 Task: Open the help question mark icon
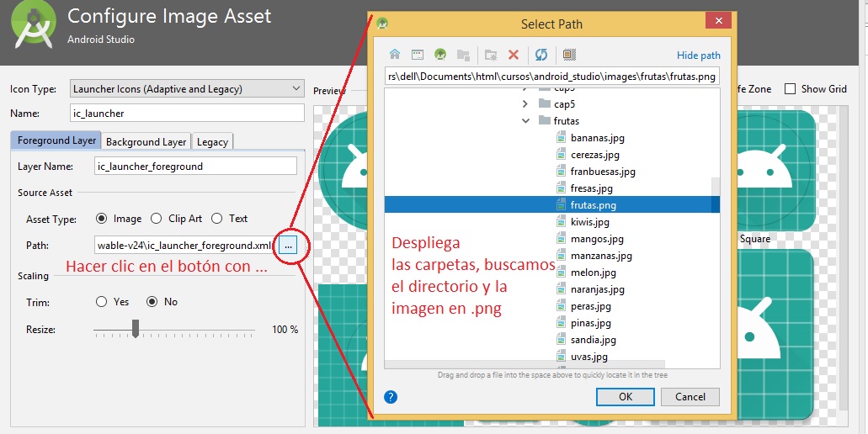point(391,397)
